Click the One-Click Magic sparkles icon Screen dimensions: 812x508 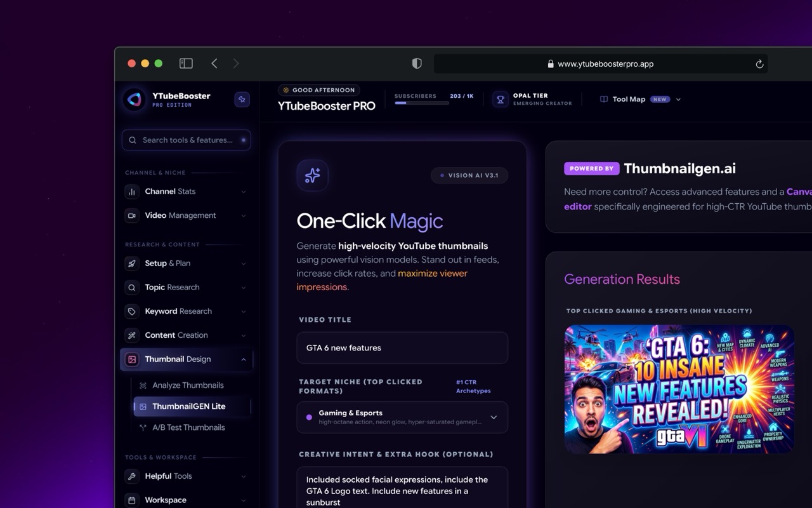click(x=312, y=175)
